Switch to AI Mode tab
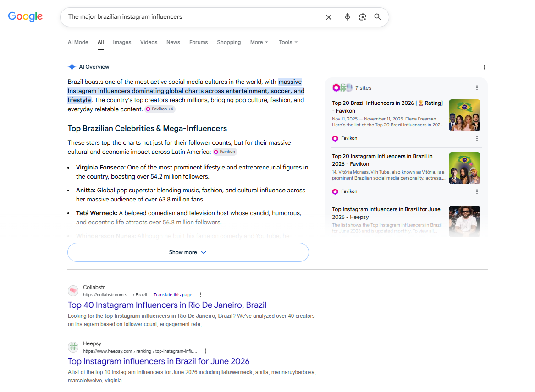 pos(78,42)
